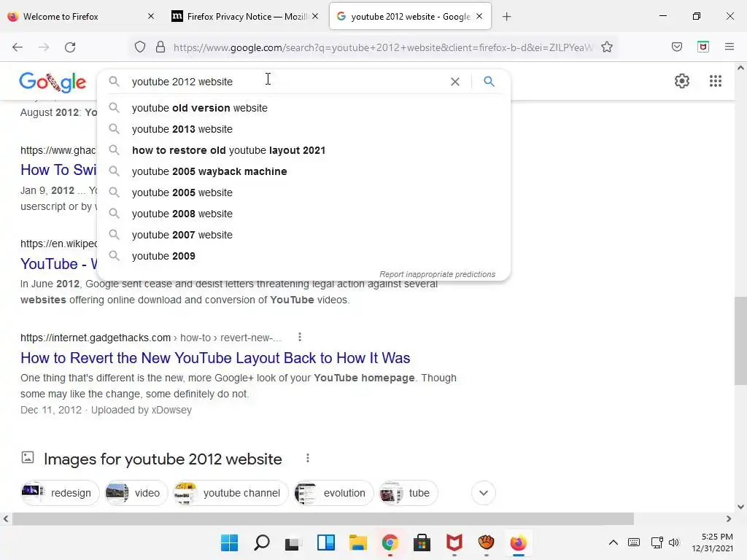
Task: Show hidden system tray icons
Action: [614, 542]
